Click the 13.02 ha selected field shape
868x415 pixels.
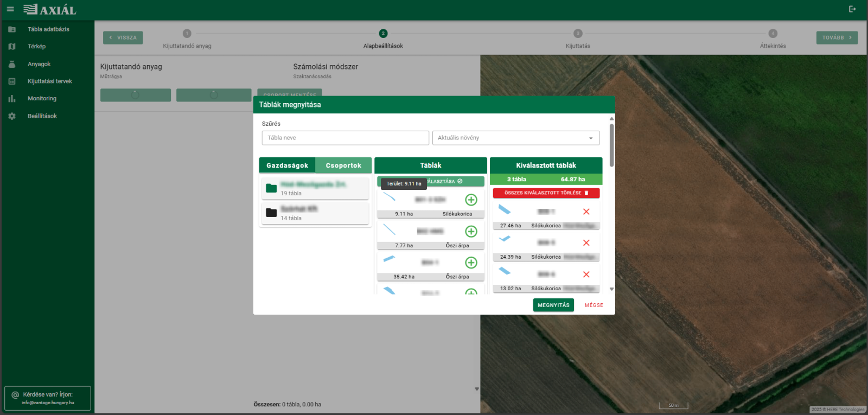(x=505, y=271)
